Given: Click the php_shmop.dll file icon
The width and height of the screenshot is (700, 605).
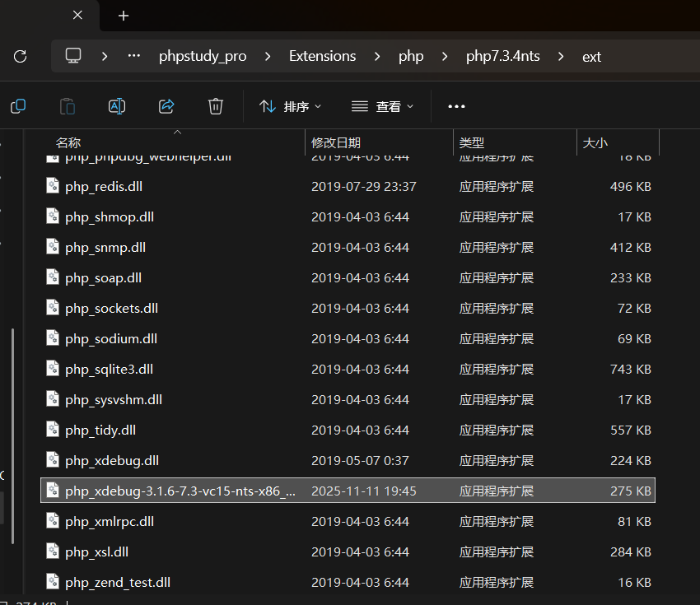Looking at the screenshot, I should coord(53,216).
